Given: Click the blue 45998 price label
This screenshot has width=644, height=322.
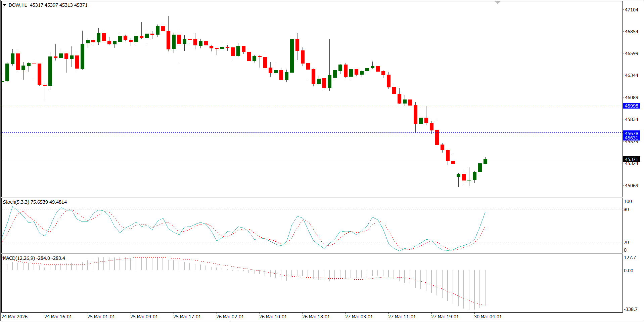Looking at the screenshot, I should [x=631, y=106].
